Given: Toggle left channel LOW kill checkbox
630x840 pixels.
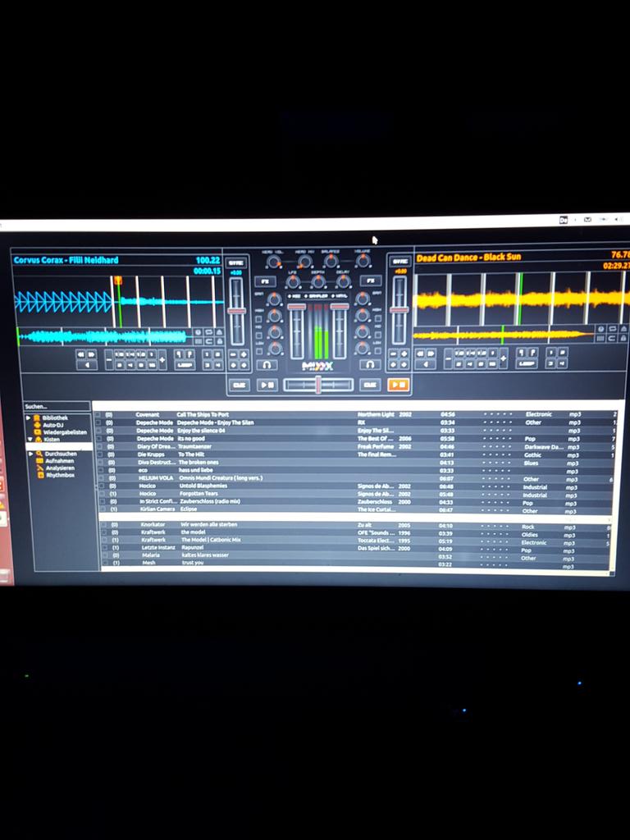Looking at the screenshot, I should tap(258, 351).
